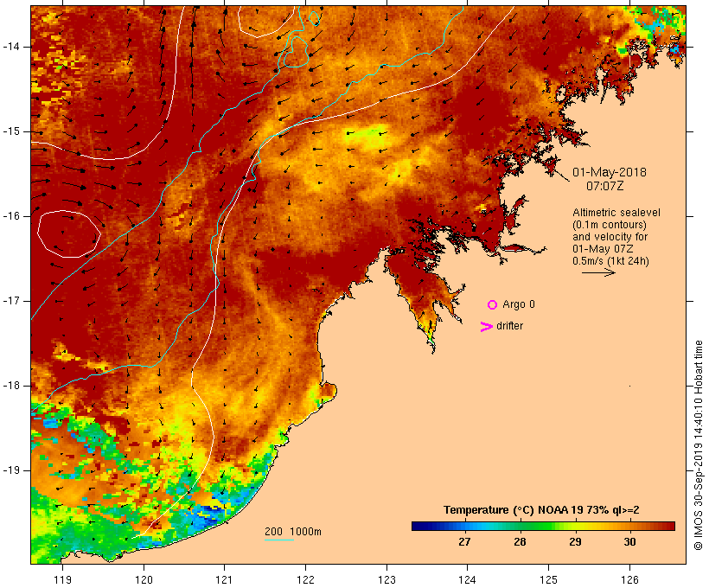Click the '(0.1m contours)' text
Image resolution: width=709 pixels, height=588 pixels.
click(610, 225)
